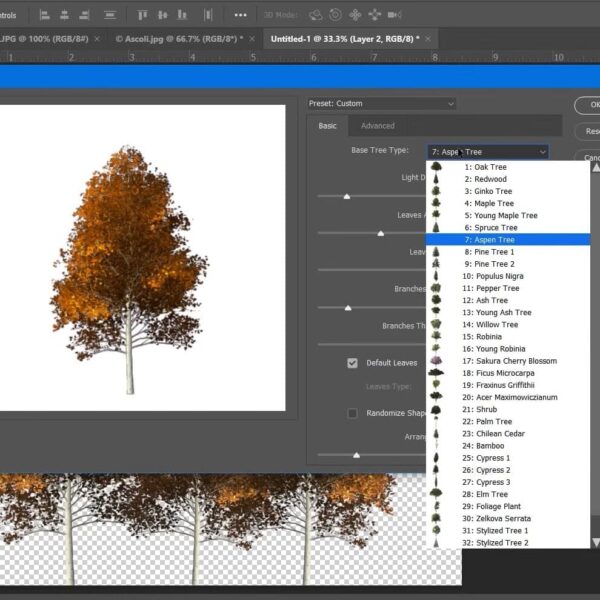This screenshot has height=600, width=600.
Task: Click the Distribute Horizontally icon
Action: (208, 15)
